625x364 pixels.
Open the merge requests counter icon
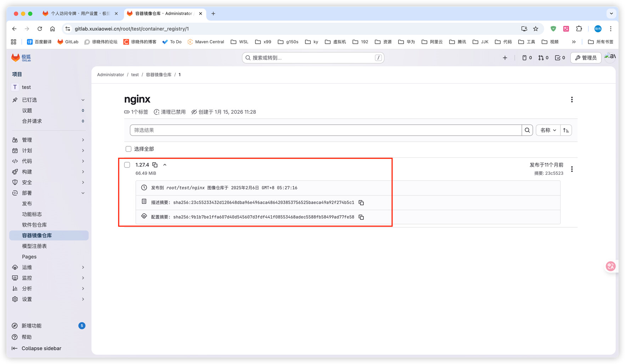tap(543, 58)
